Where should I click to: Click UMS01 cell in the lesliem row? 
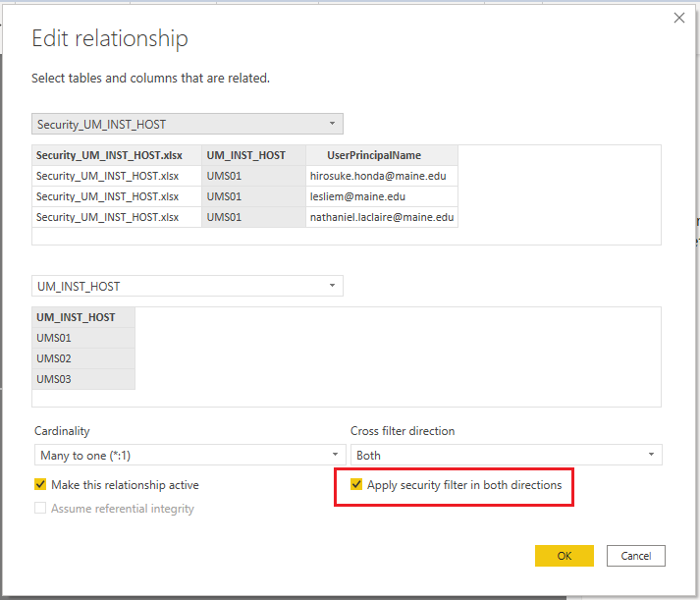(x=253, y=196)
